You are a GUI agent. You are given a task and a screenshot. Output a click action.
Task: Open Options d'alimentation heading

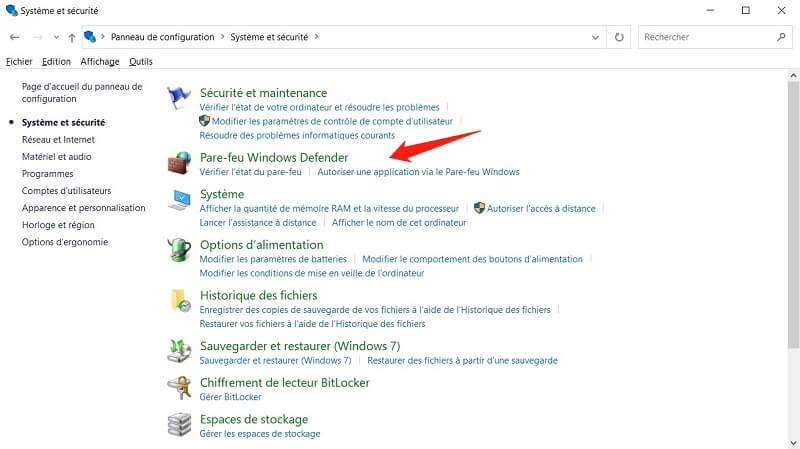[261, 245]
